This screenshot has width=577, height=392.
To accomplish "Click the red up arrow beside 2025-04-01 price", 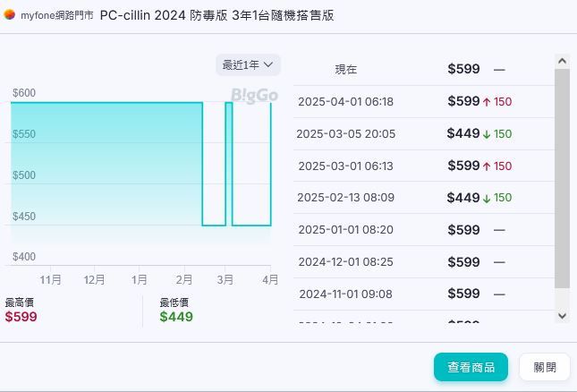I will coord(487,102).
